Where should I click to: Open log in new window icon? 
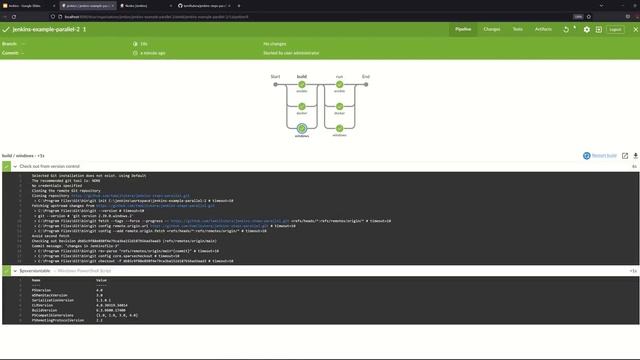click(625, 156)
